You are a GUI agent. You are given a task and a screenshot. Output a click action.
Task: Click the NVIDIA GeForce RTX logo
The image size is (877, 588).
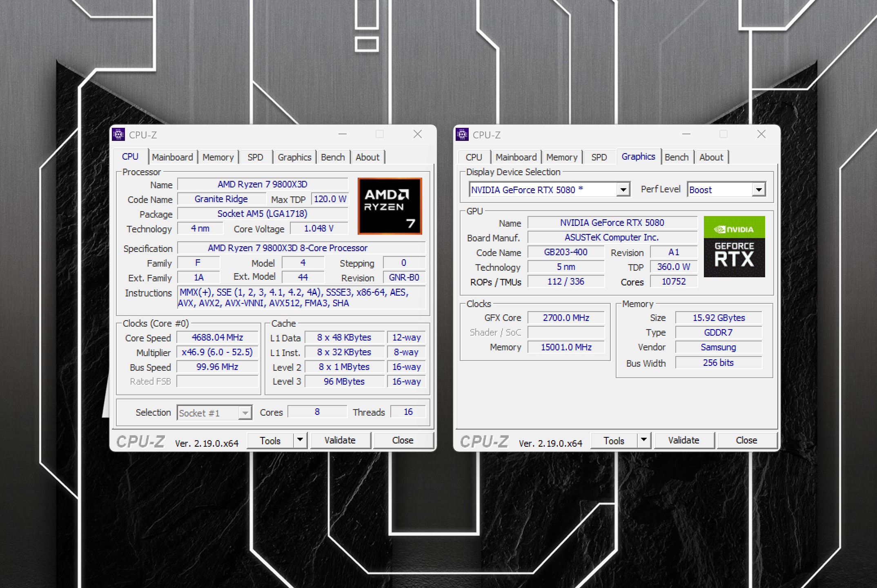[x=734, y=247]
